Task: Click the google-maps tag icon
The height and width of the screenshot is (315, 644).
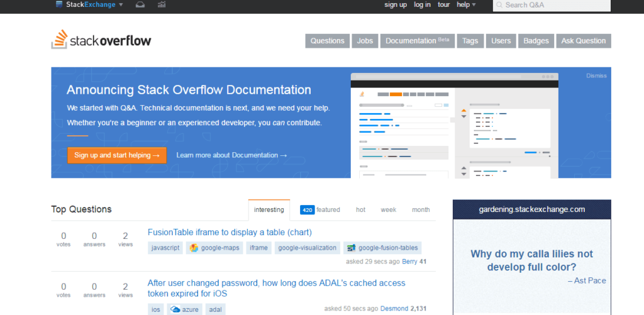Action: [194, 248]
